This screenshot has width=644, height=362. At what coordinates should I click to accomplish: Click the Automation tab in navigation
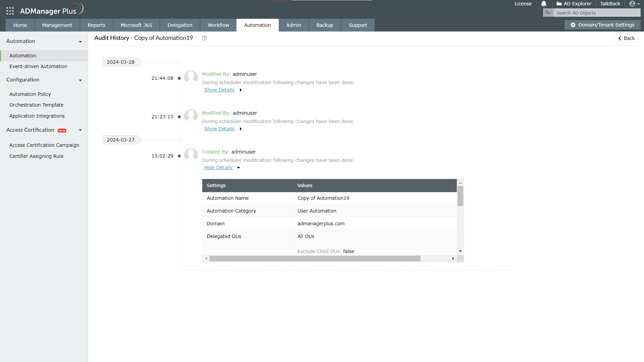click(257, 25)
